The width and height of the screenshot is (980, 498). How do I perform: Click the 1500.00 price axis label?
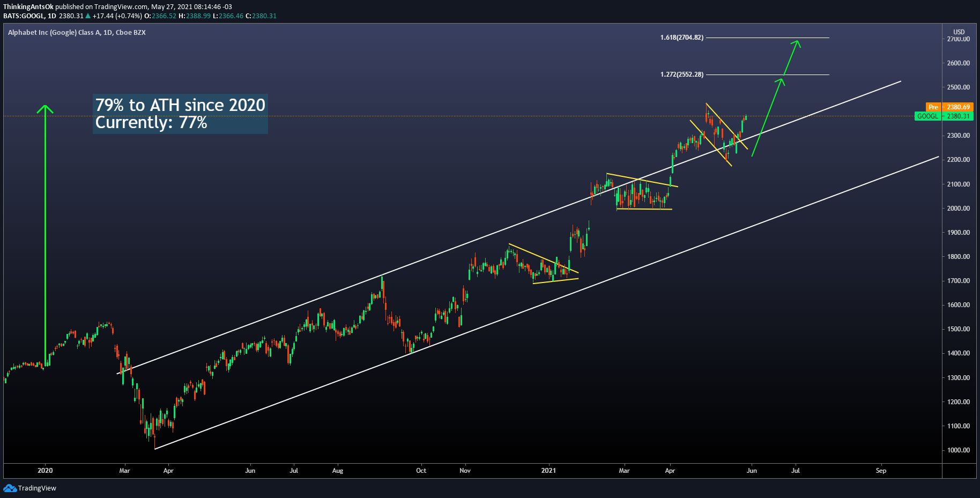[x=958, y=329]
